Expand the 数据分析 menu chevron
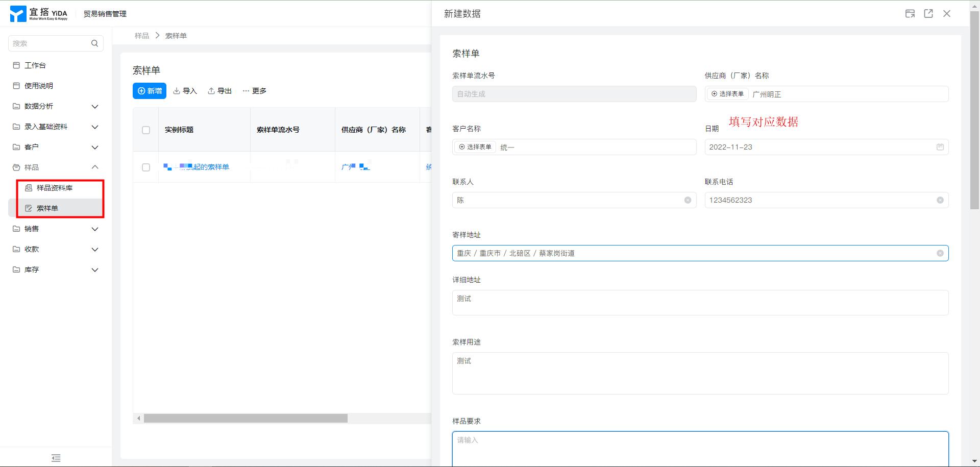This screenshot has height=467, width=980. pyautogui.click(x=95, y=106)
